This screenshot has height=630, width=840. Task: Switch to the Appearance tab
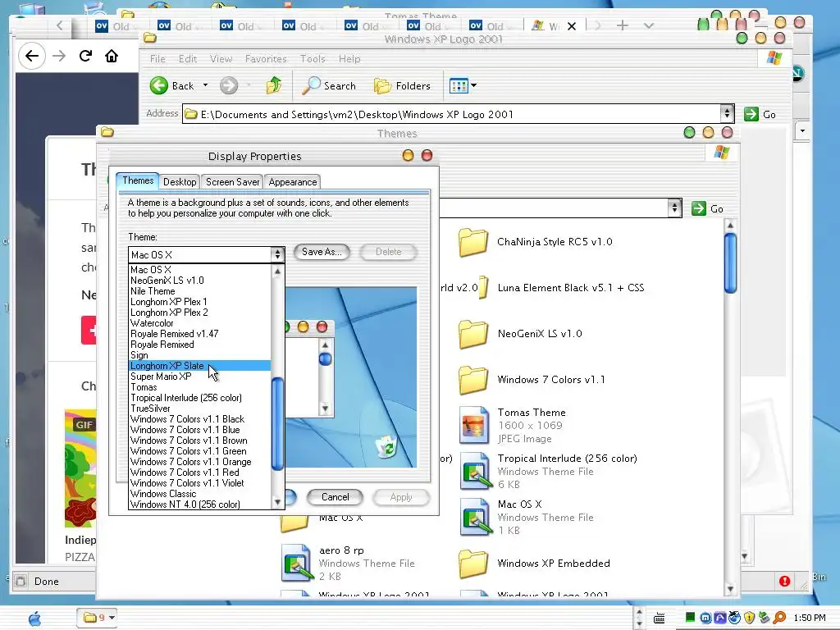click(x=293, y=182)
